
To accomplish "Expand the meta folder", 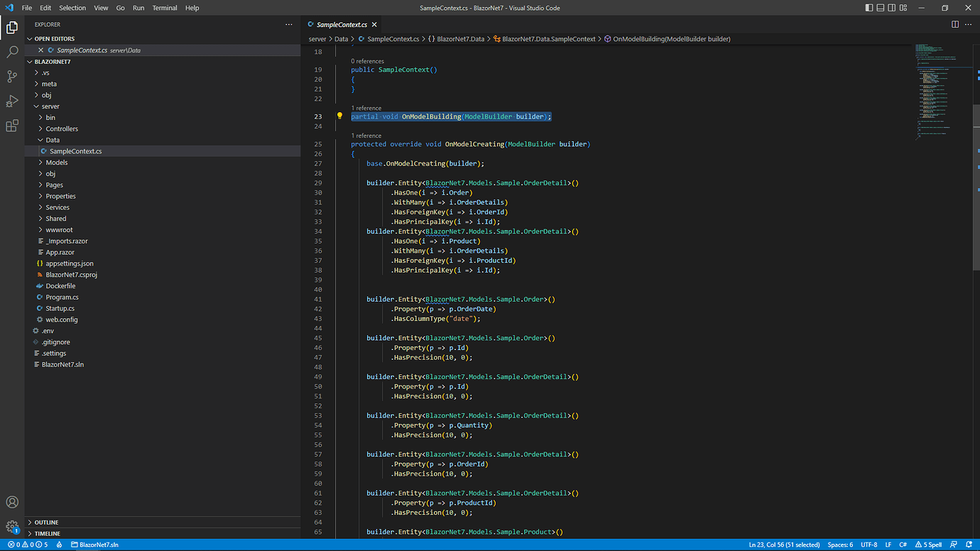I will [49, 84].
